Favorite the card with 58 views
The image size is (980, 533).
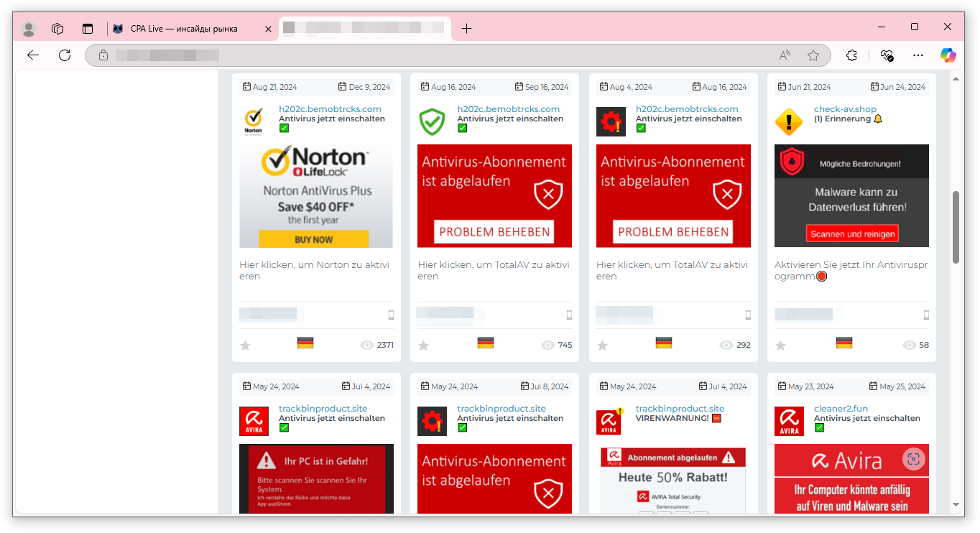781,346
